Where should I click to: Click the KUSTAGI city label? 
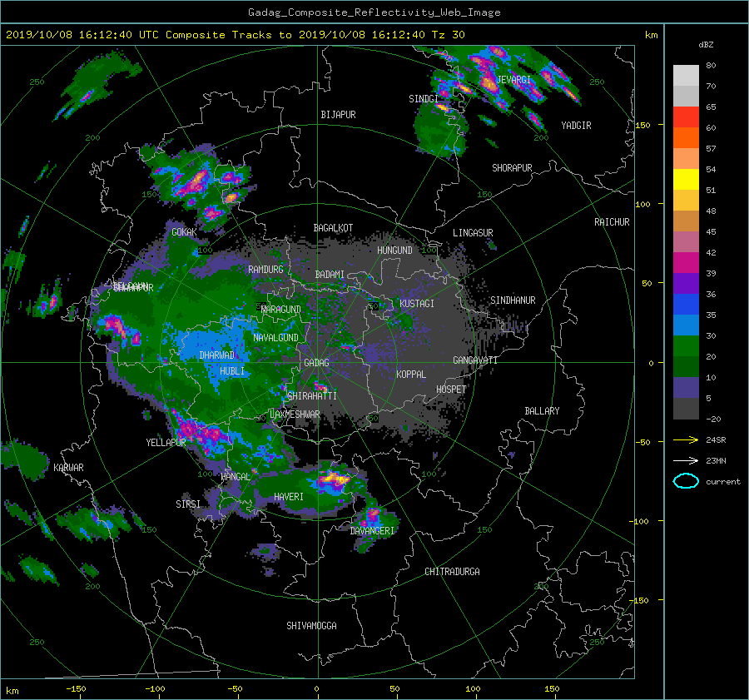tap(417, 304)
